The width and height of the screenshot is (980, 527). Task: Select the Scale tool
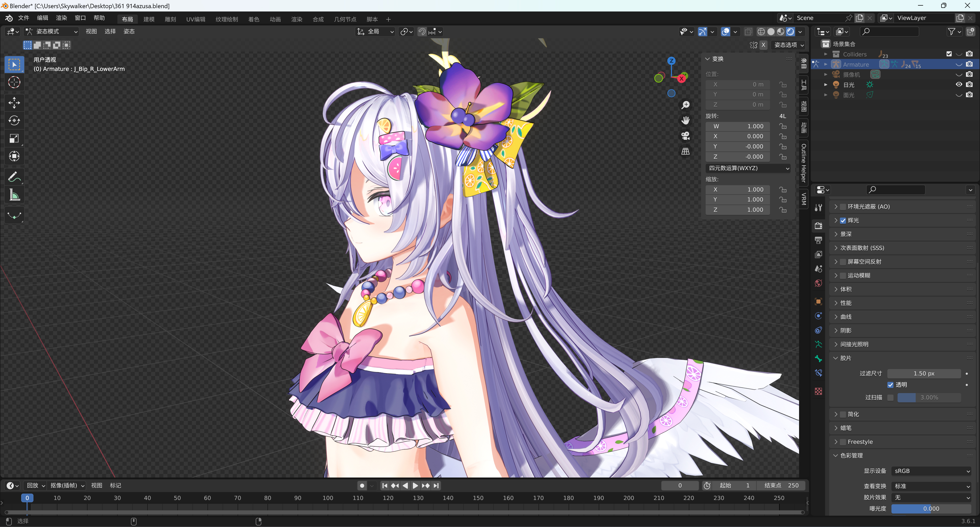click(x=14, y=139)
